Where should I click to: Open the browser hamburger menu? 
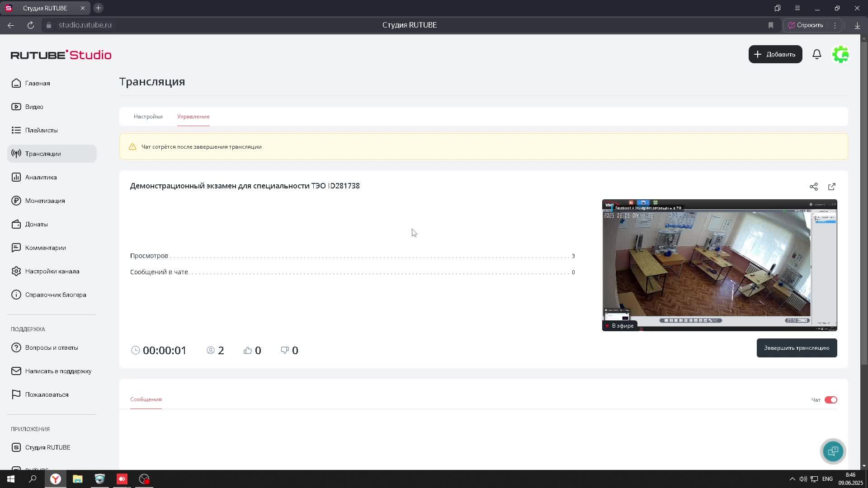click(x=797, y=8)
